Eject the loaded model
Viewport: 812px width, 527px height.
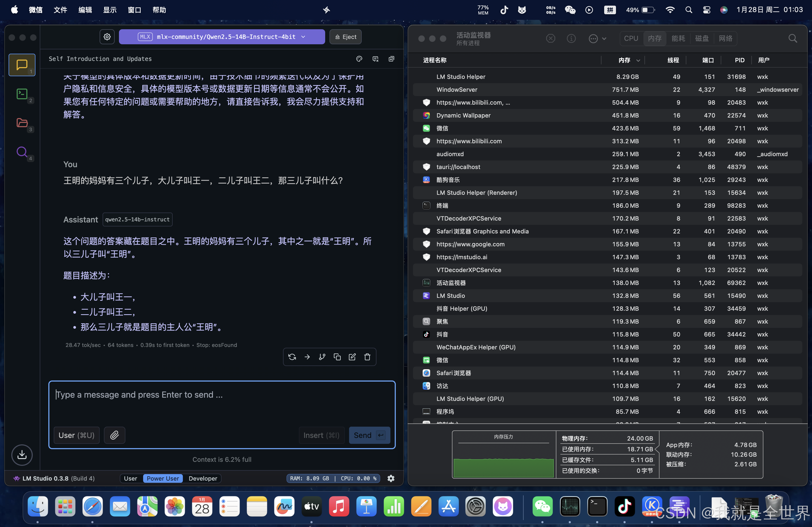point(345,37)
